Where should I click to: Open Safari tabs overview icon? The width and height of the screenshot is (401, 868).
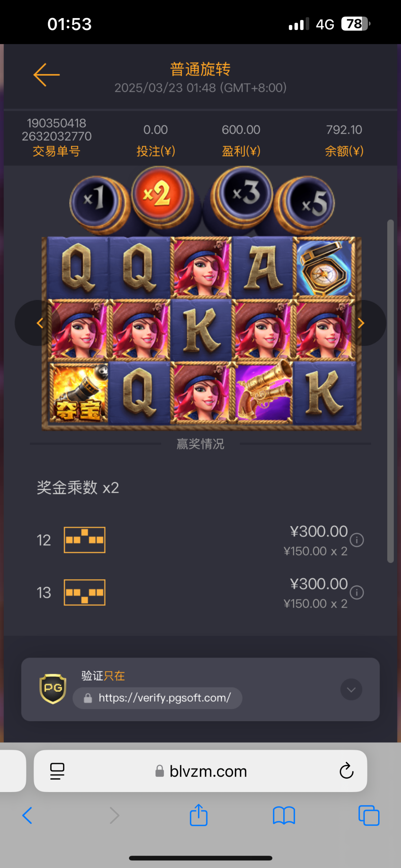(369, 816)
